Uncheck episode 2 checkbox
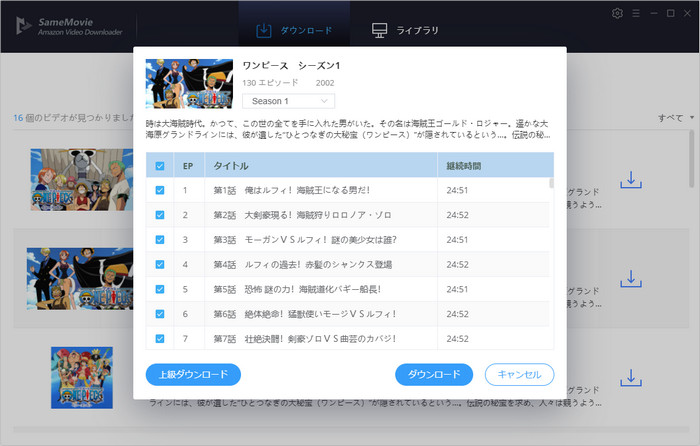Image resolution: width=700 pixels, height=446 pixels. click(x=160, y=215)
